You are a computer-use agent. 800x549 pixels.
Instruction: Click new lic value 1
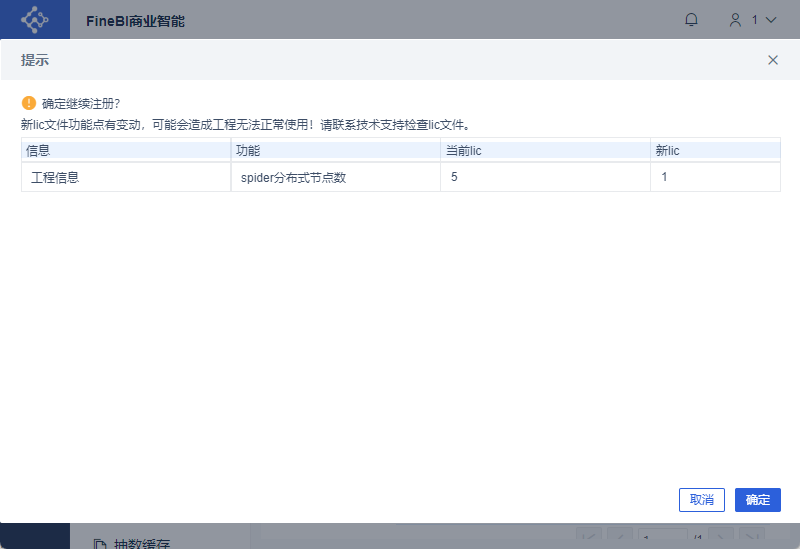(664, 177)
